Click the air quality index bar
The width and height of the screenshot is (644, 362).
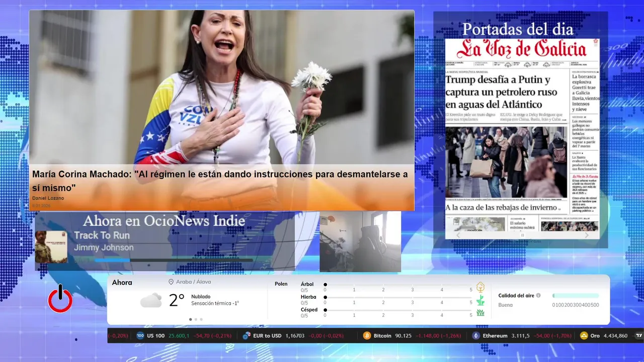coord(576,296)
